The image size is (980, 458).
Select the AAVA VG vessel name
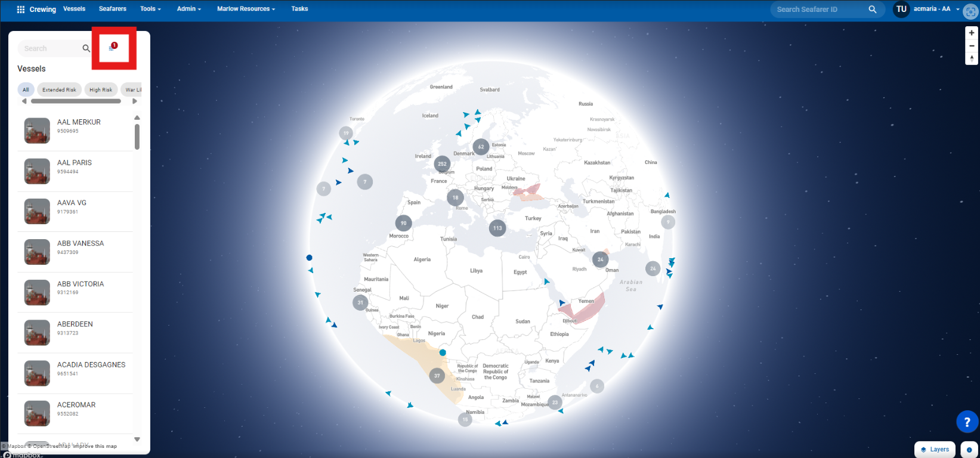pyautogui.click(x=72, y=203)
